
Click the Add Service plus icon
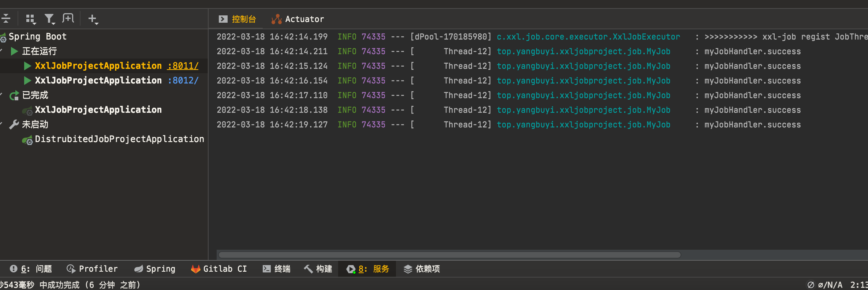(x=93, y=19)
